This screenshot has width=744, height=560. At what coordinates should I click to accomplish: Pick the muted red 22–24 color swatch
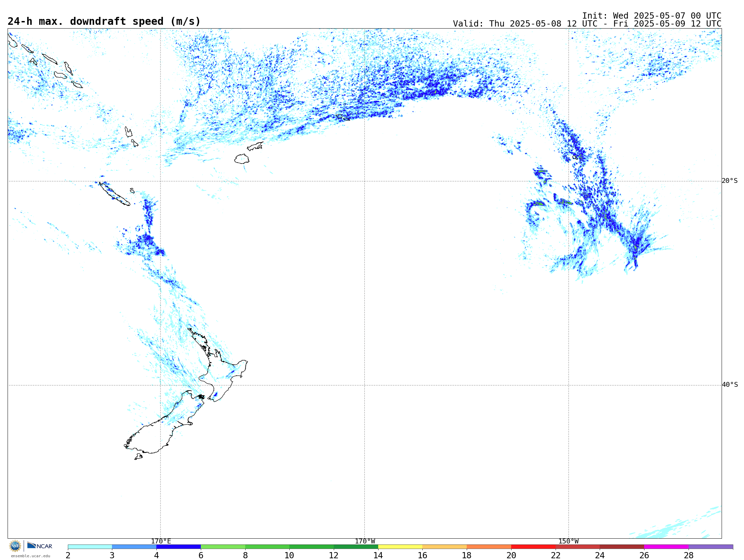coord(578,547)
